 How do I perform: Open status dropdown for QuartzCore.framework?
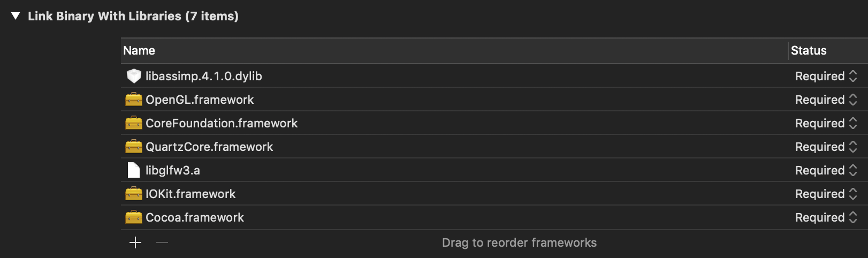pyautogui.click(x=826, y=147)
